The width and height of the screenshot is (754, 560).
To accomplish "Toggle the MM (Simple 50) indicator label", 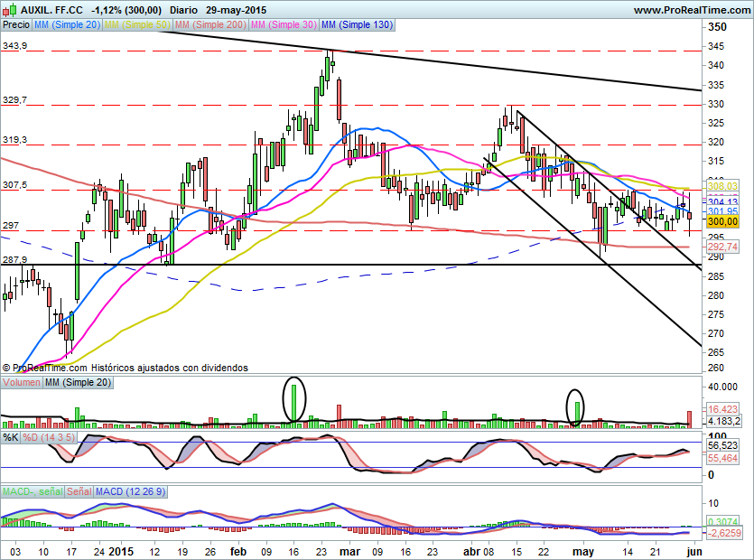I will (136, 25).
